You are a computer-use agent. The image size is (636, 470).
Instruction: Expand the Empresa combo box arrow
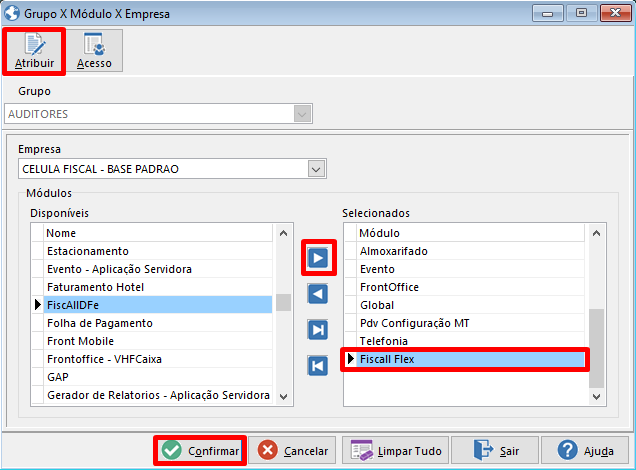(316, 169)
